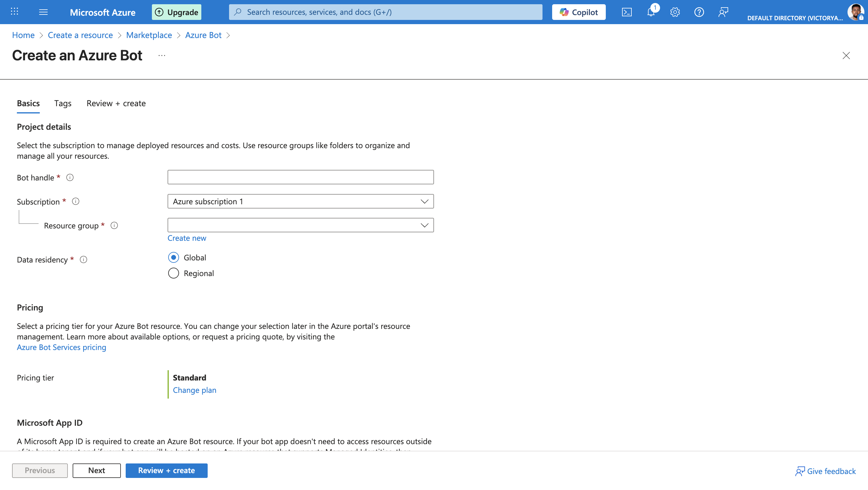This screenshot has height=490, width=868.
Task: Open the settings gear icon
Action: click(x=675, y=12)
